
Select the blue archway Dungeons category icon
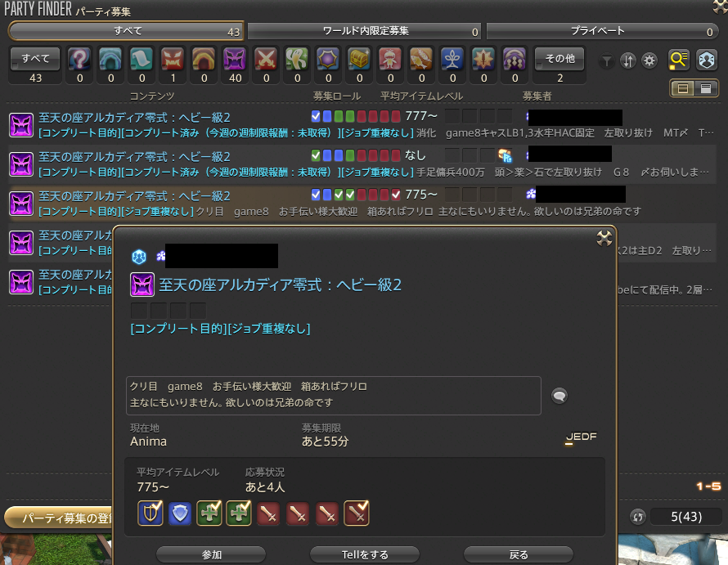coord(110,59)
